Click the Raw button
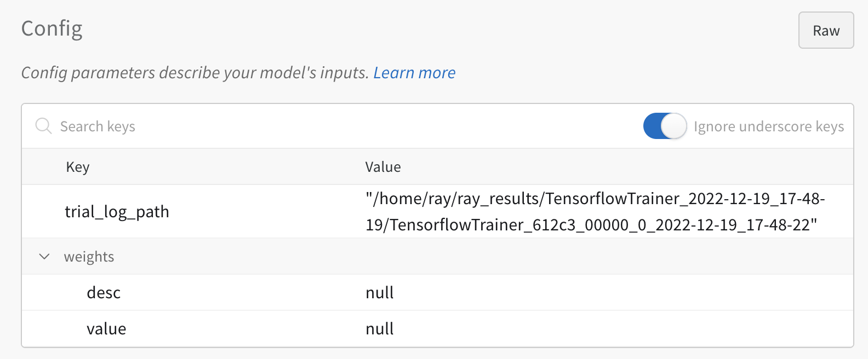This screenshot has width=868, height=359. coord(825,30)
